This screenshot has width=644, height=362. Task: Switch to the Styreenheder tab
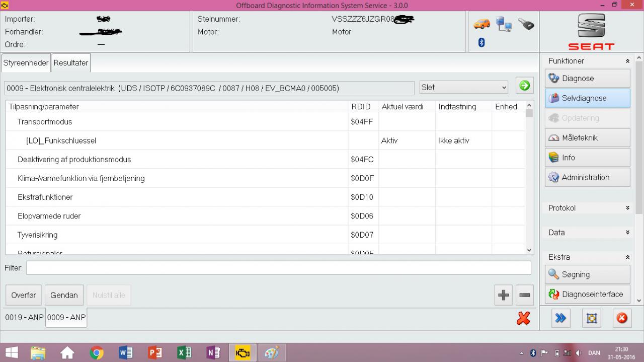pyautogui.click(x=26, y=63)
